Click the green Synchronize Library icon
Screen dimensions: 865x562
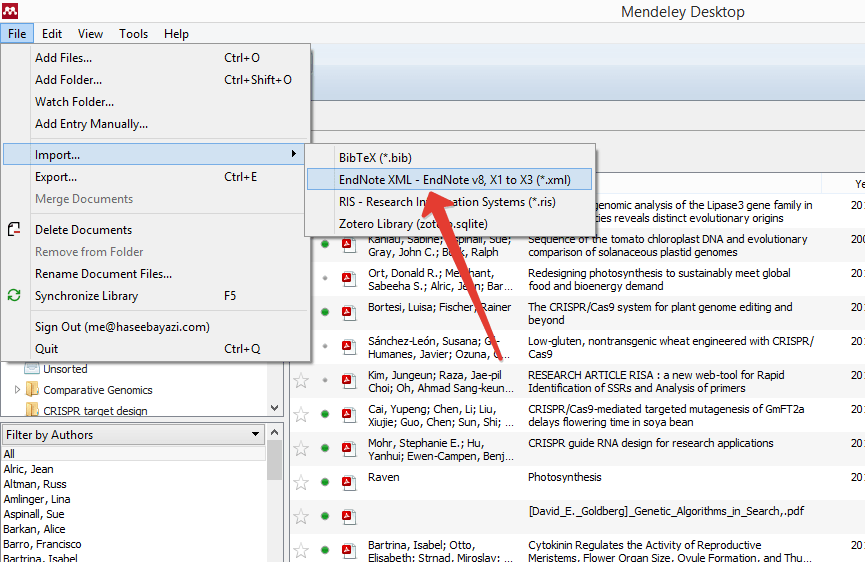[14, 295]
